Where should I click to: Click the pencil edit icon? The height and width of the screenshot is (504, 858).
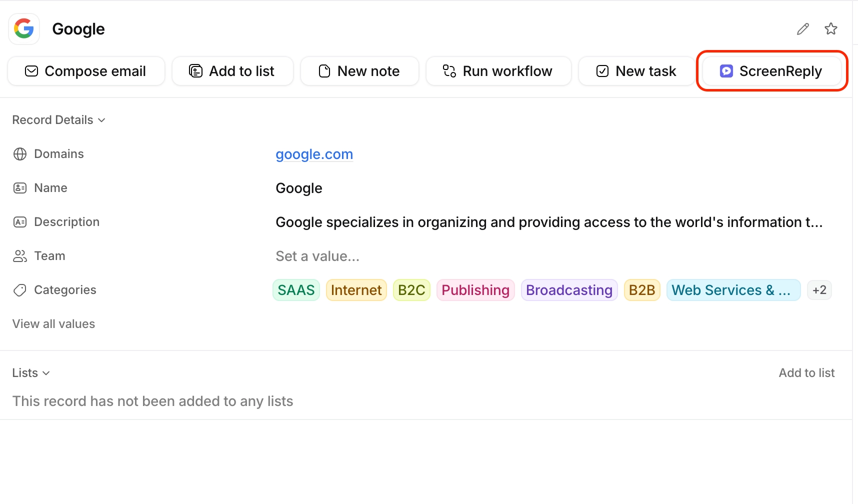pos(803,29)
